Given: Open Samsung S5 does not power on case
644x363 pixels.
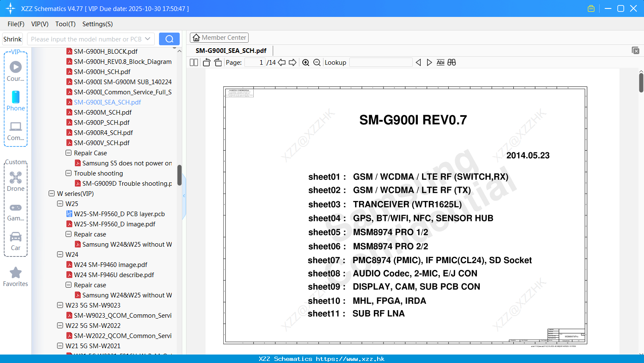Looking at the screenshot, I should [x=127, y=163].
